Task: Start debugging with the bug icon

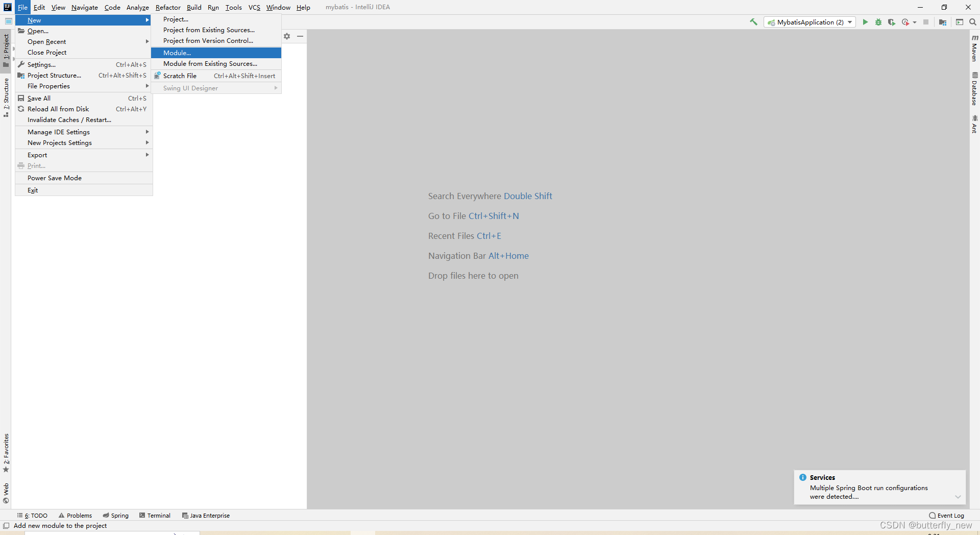Action: [x=878, y=22]
